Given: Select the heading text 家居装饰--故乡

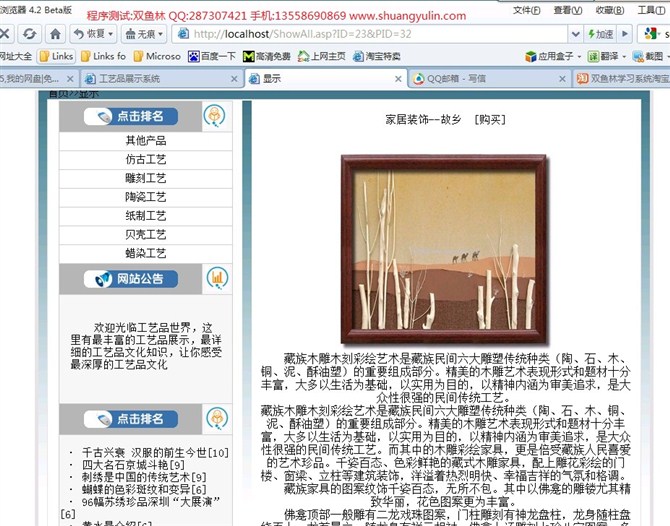Looking at the screenshot, I should tap(423, 119).
